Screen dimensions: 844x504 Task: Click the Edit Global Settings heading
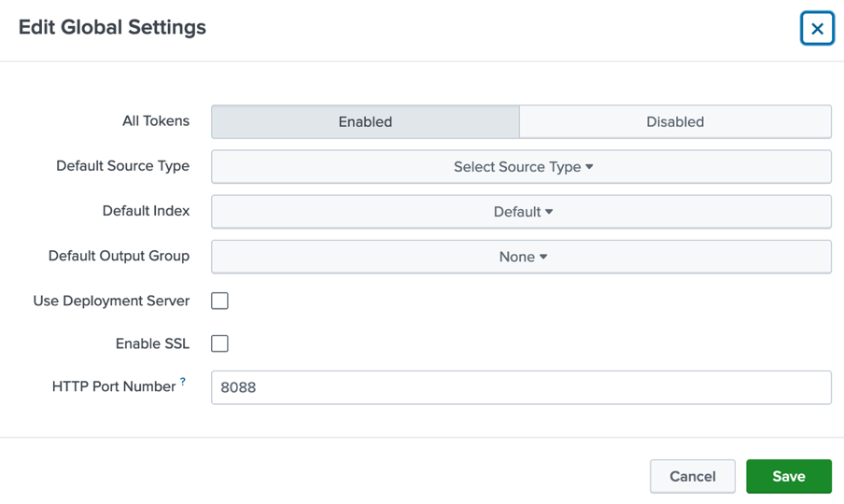(112, 27)
